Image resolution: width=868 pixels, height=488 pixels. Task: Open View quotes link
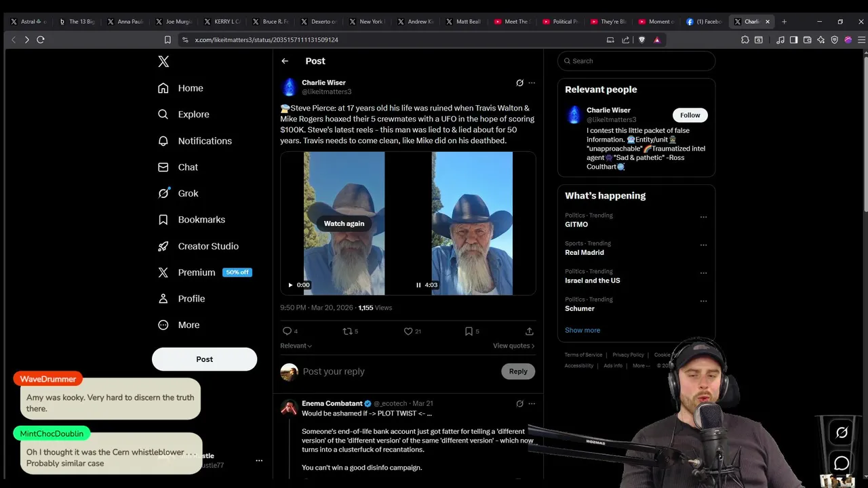pyautogui.click(x=513, y=346)
